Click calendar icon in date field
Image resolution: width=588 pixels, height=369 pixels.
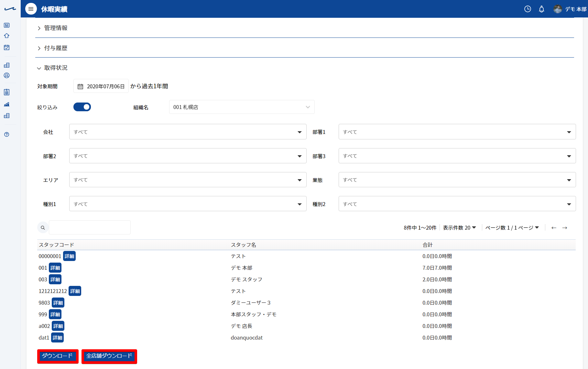click(81, 87)
